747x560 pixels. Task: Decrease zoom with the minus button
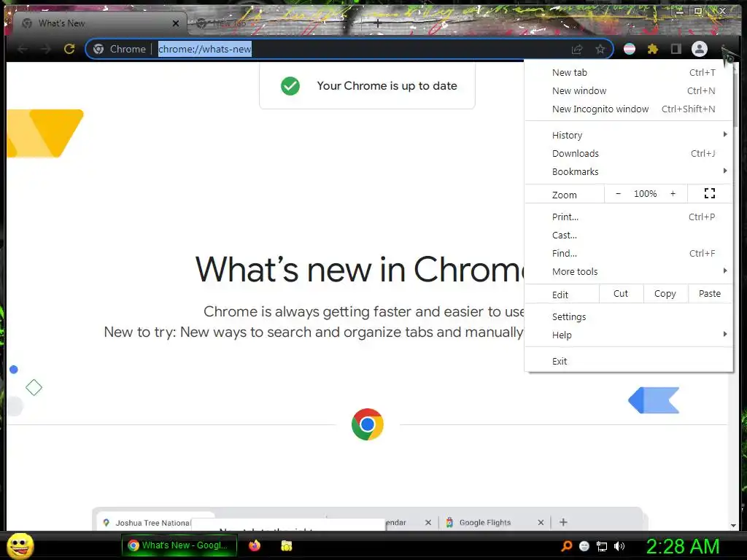[x=619, y=194]
